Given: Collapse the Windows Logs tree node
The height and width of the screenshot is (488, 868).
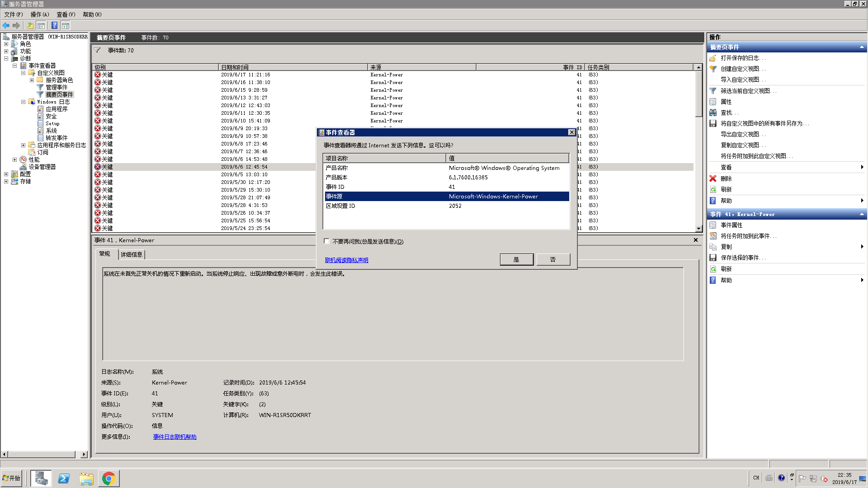Looking at the screenshot, I should (x=23, y=102).
